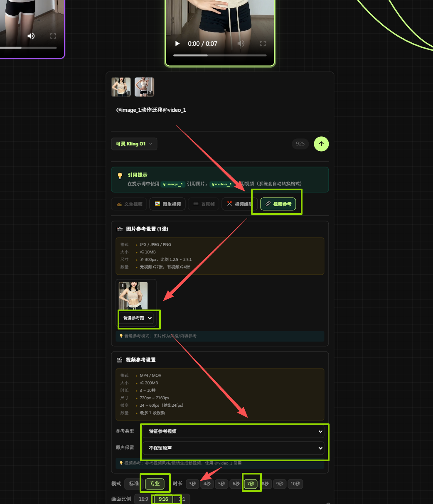
Task: Click the volume icon on left video
Action: [x=31, y=36]
